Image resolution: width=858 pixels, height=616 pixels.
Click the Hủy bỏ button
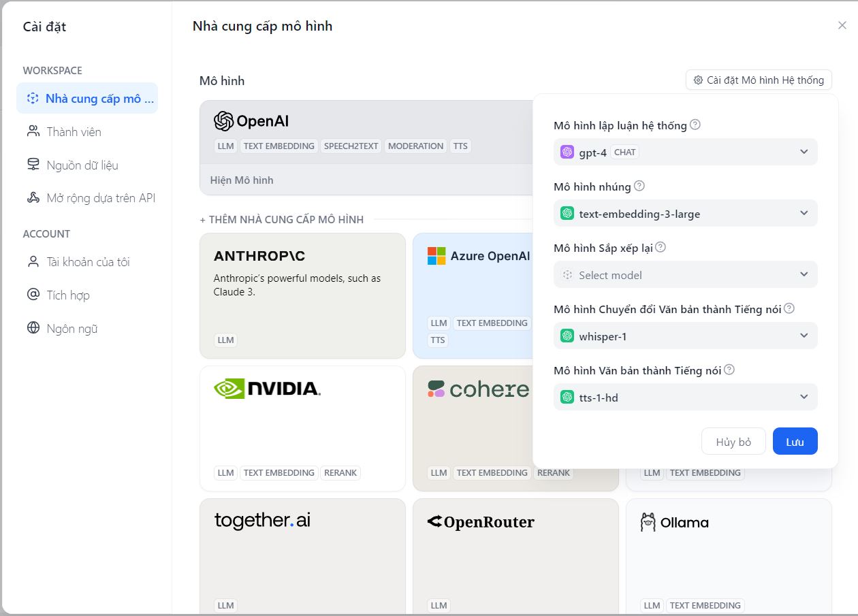click(733, 442)
